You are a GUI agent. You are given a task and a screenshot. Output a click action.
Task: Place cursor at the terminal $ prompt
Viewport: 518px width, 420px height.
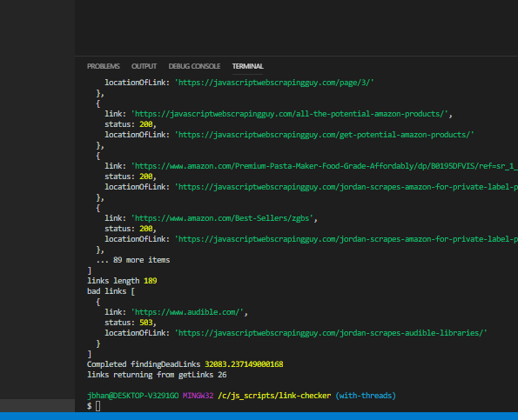pyautogui.click(x=98, y=406)
